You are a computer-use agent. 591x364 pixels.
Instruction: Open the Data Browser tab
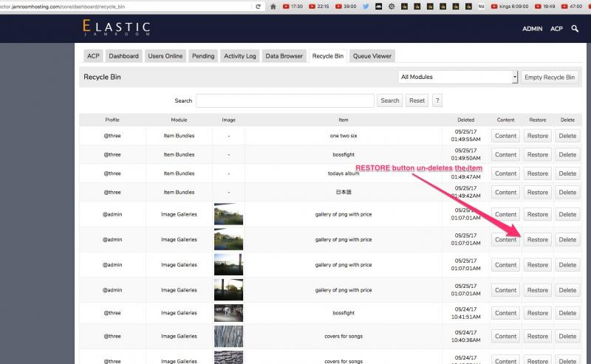[x=284, y=56]
